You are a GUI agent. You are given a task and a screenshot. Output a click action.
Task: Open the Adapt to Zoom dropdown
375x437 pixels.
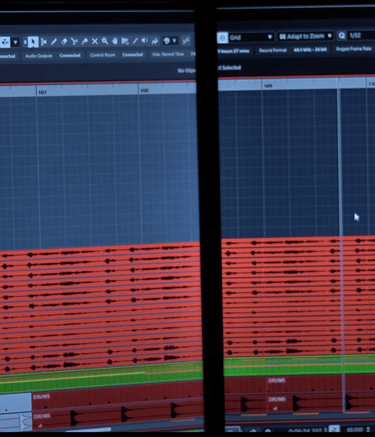click(x=306, y=36)
